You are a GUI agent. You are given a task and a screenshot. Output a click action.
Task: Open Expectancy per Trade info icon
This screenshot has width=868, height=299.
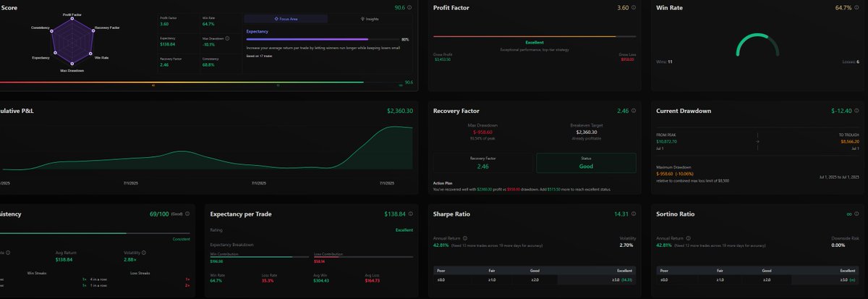point(411,214)
